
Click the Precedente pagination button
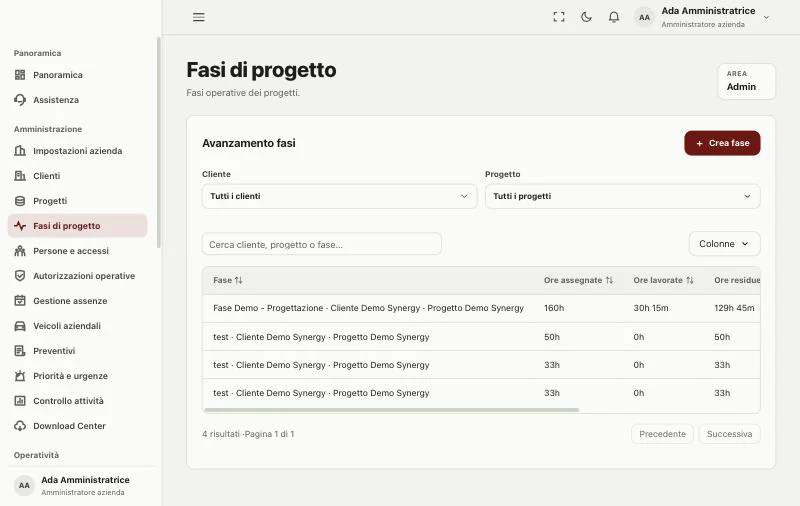[662, 434]
